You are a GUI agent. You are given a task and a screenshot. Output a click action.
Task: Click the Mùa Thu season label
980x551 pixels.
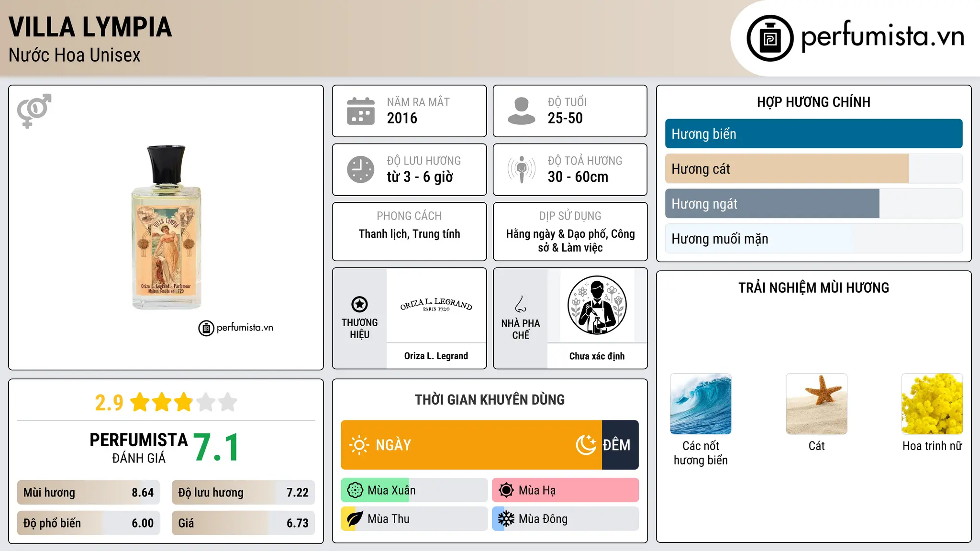(x=388, y=519)
